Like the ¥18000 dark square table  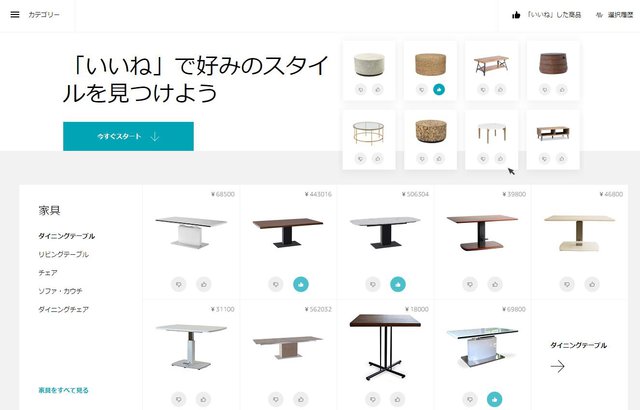pos(398,399)
